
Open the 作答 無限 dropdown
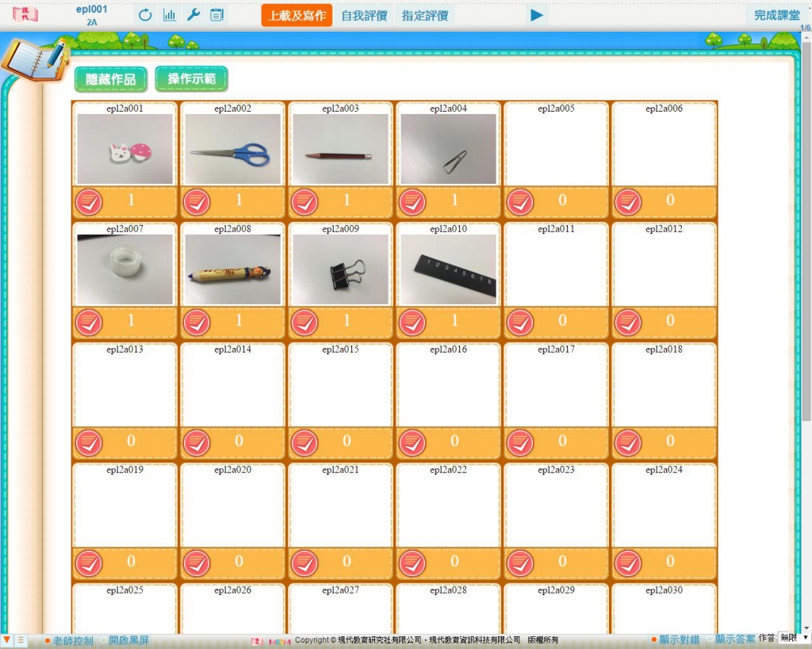(x=793, y=639)
